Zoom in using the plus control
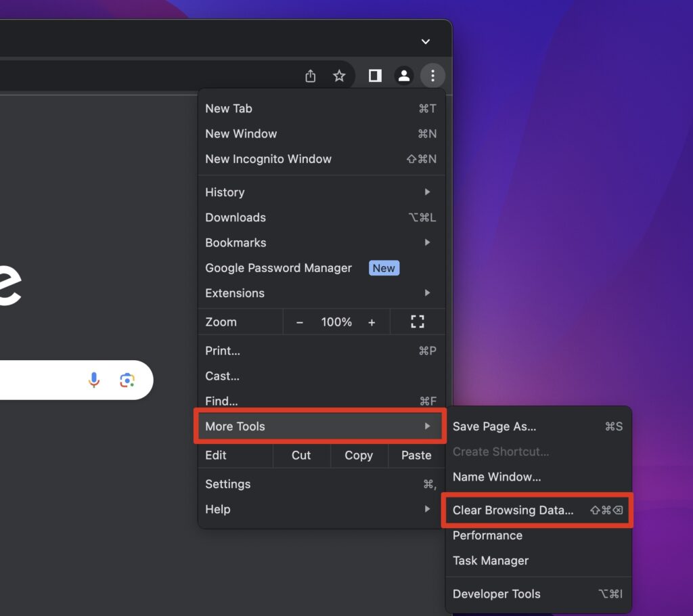This screenshot has width=693, height=616. [372, 322]
